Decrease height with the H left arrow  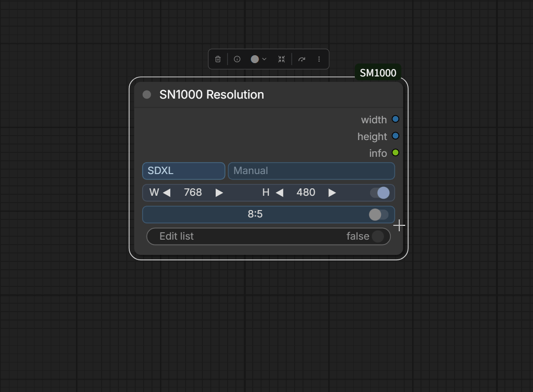pos(279,193)
